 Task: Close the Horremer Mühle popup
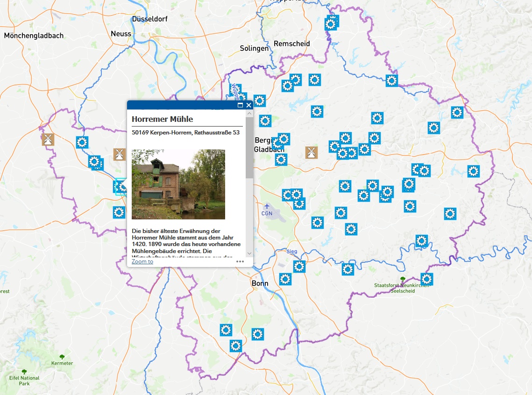coord(248,105)
